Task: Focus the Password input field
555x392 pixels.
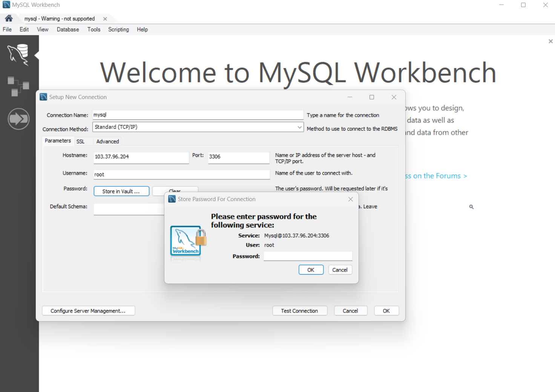Action: point(308,256)
